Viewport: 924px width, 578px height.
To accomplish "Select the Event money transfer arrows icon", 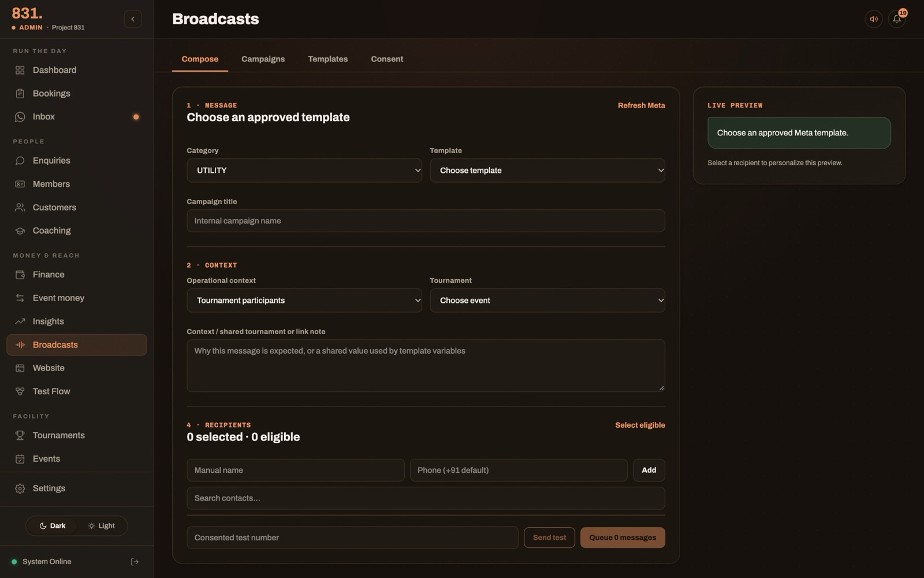I will click(x=20, y=298).
